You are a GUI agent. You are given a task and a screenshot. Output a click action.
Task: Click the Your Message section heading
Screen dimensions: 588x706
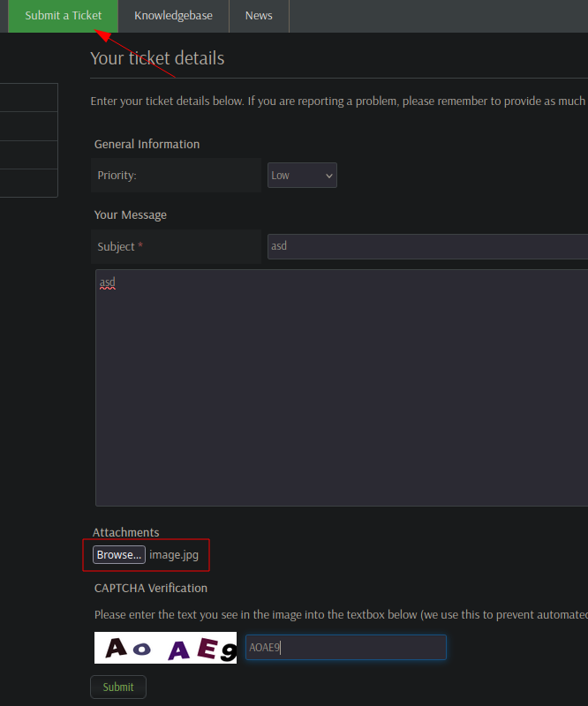(x=130, y=214)
